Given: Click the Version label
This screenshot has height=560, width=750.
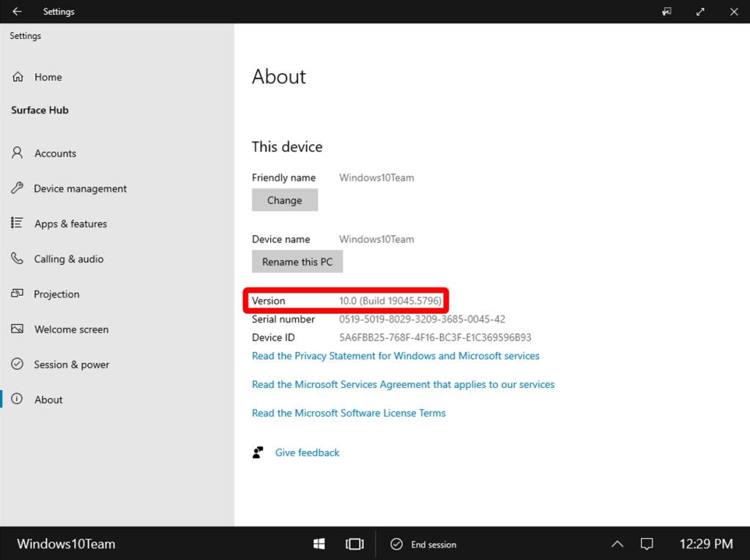Looking at the screenshot, I should click(x=268, y=301).
